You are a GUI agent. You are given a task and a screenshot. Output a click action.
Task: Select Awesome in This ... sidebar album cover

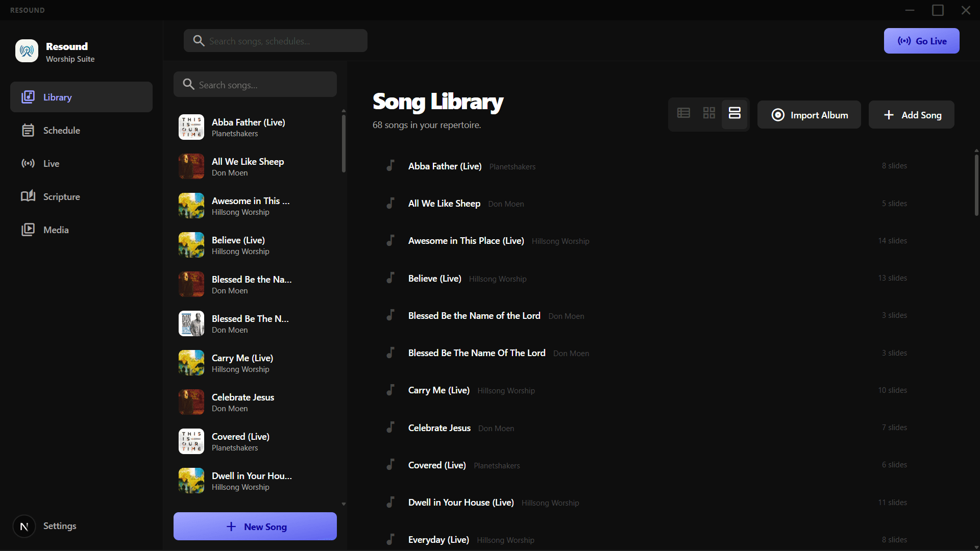pos(191,206)
